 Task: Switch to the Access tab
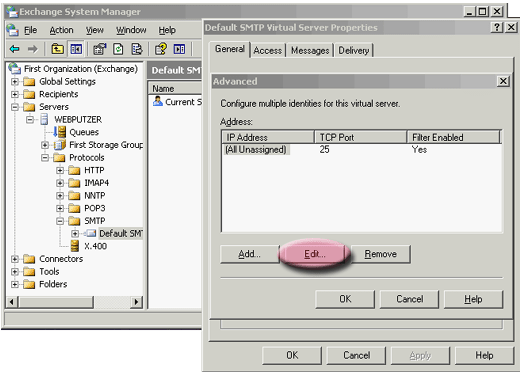coord(268,50)
